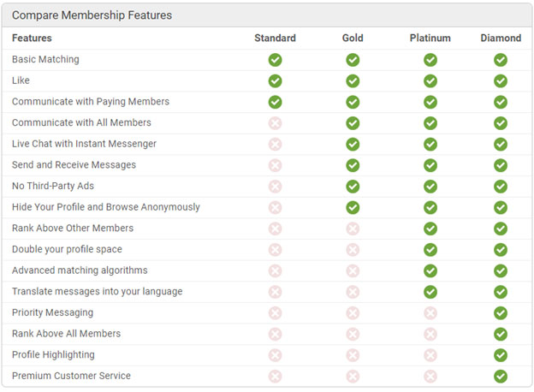The width and height of the screenshot is (534, 392).
Task: Select the Gold column header
Action: 353,38
